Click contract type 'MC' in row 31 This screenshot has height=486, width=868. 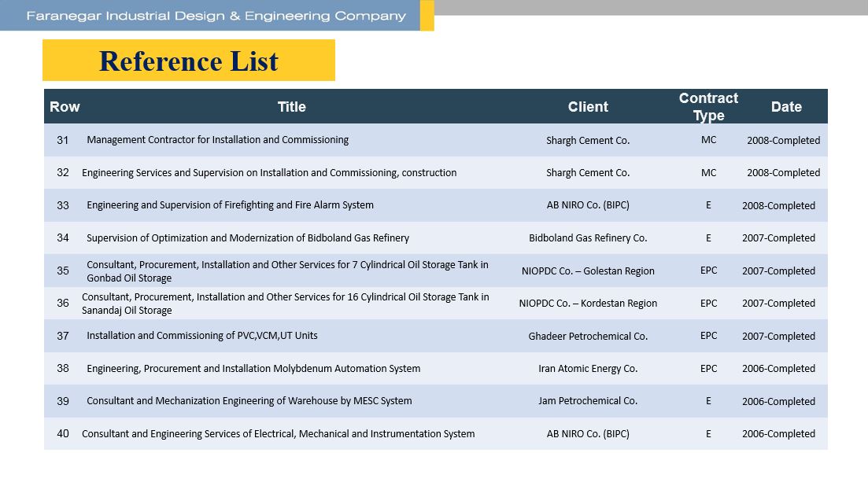[x=708, y=140]
